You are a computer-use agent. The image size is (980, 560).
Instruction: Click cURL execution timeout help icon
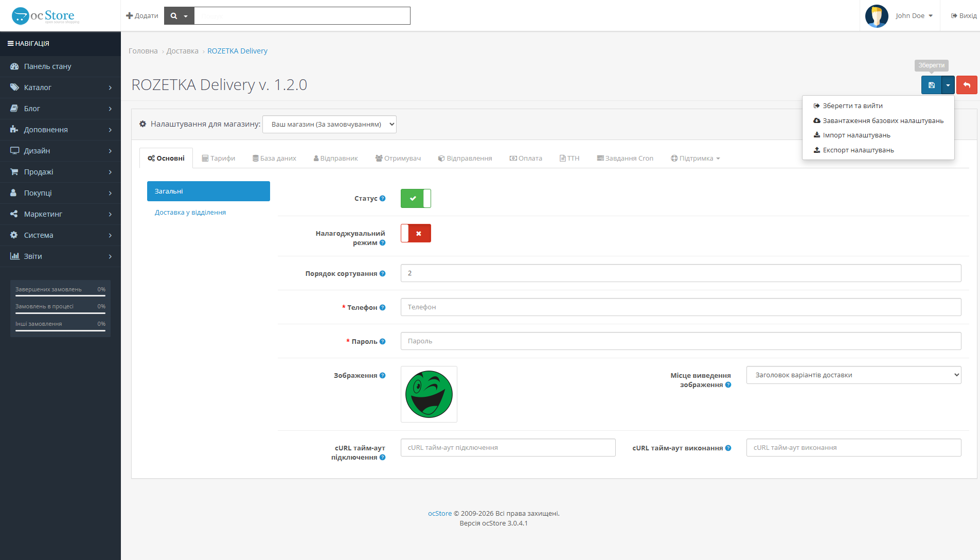728,448
